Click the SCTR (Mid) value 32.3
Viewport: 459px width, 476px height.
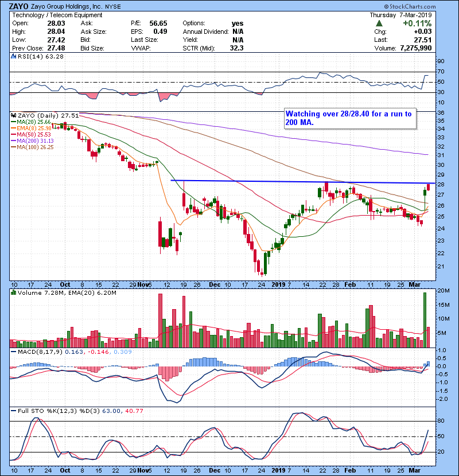[236, 48]
